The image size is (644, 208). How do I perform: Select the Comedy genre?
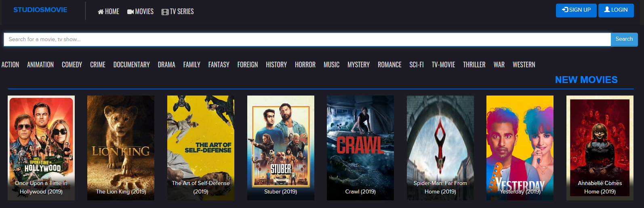pos(72,65)
